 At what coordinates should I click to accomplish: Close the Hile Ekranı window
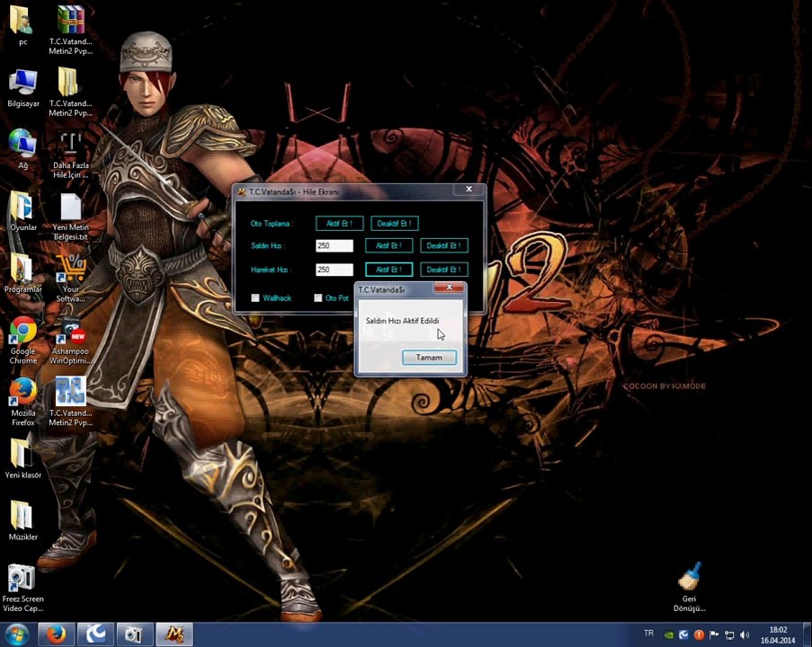[x=468, y=190]
